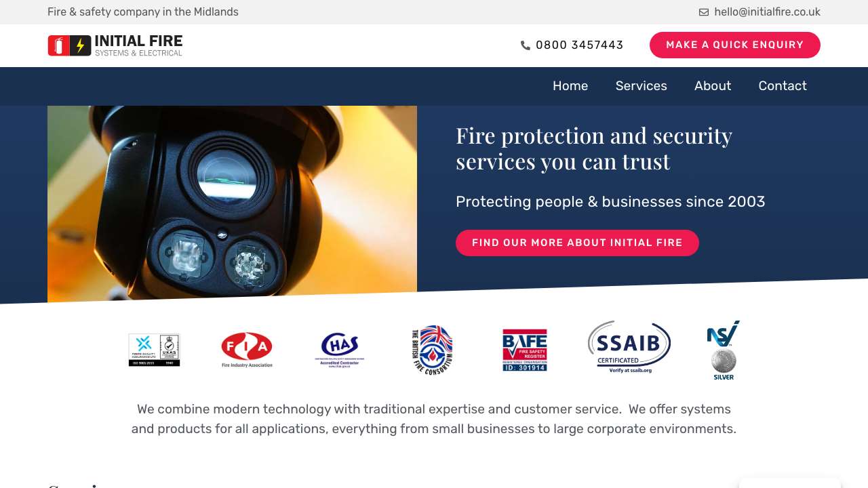Click the phone handset icon
Image resolution: width=868 pixels, height=488 pixels.
pyautogui.click(x=526, y=45)
